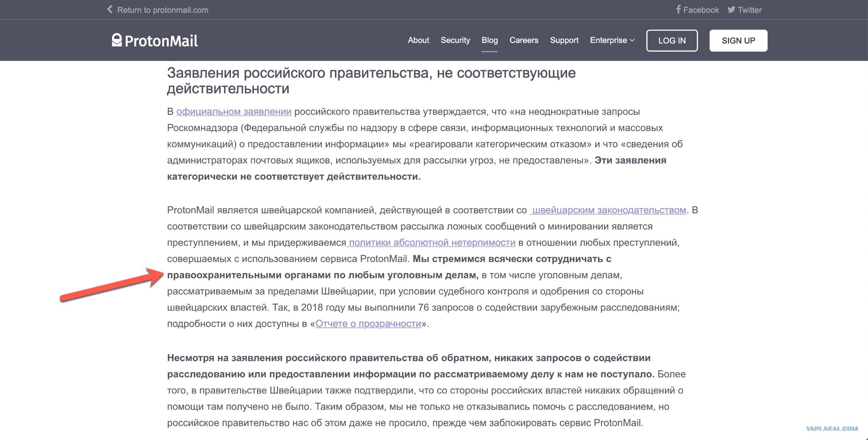868x440 pixels.
Task: Open the About page
Action: coord(418,40)
